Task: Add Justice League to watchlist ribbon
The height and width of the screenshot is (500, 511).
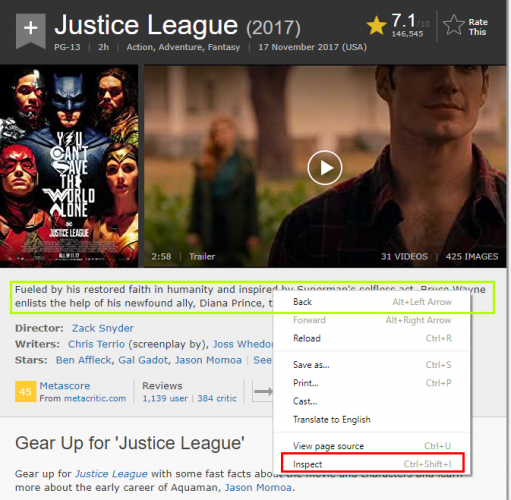Action: click(x=30, y=31)
